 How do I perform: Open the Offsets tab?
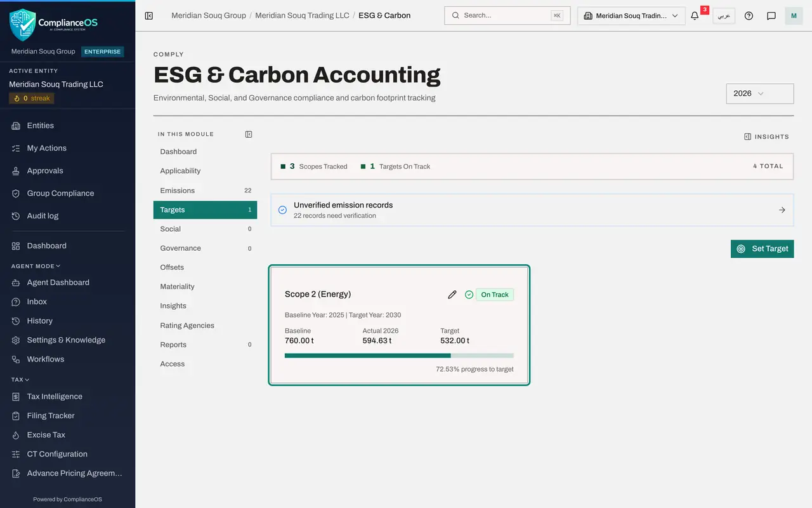coord(205,267)
